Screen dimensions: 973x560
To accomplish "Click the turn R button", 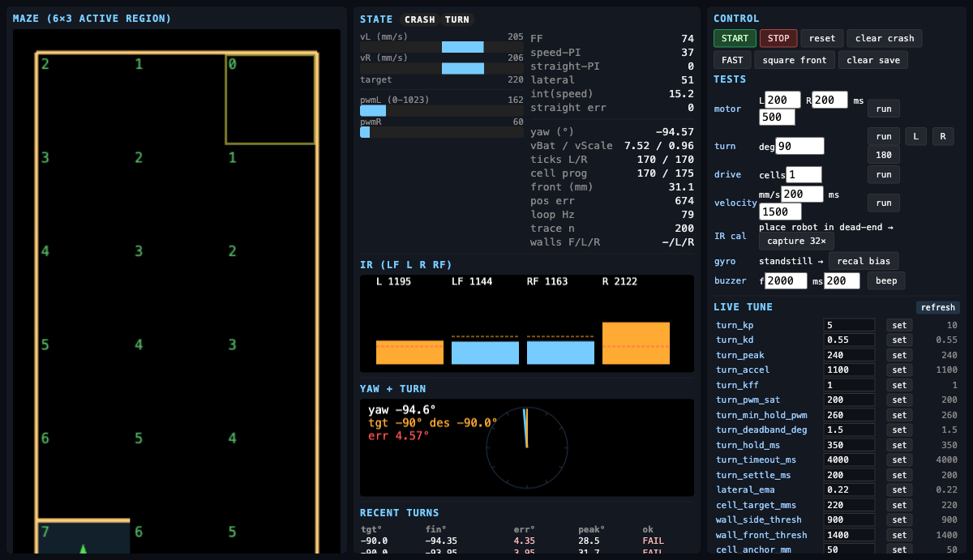I will coord(943,136).
